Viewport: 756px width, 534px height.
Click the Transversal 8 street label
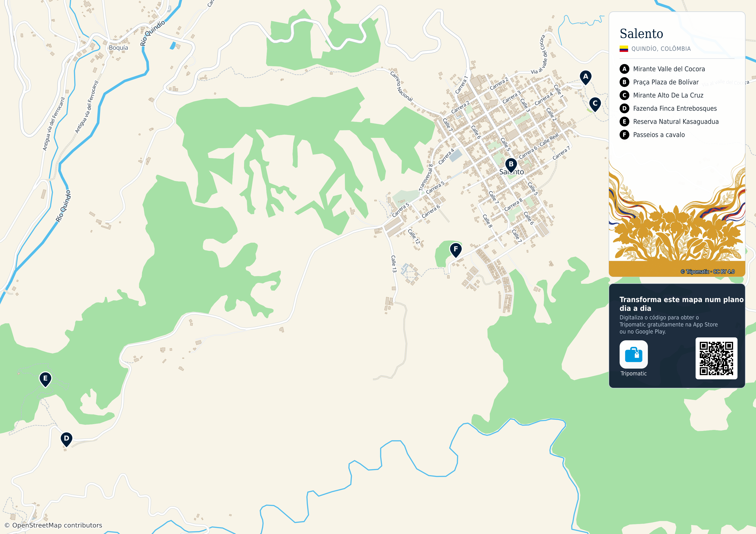(x=426, y=178)
